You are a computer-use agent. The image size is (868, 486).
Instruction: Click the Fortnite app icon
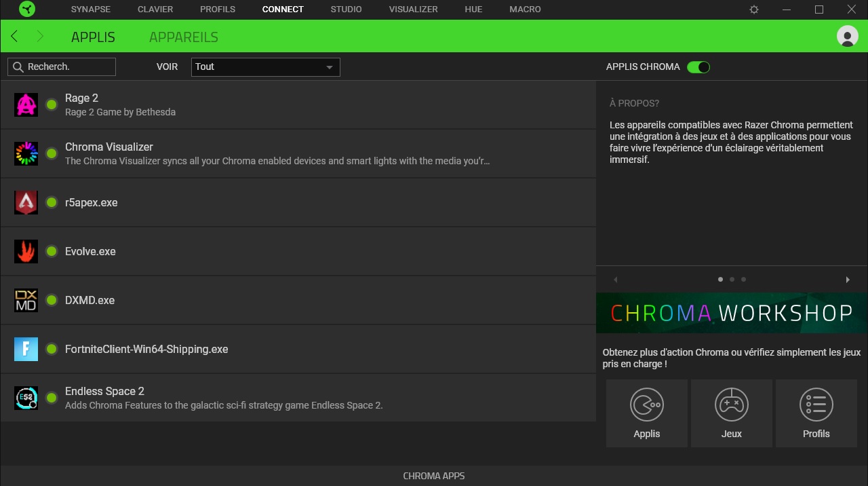point(26,349)
